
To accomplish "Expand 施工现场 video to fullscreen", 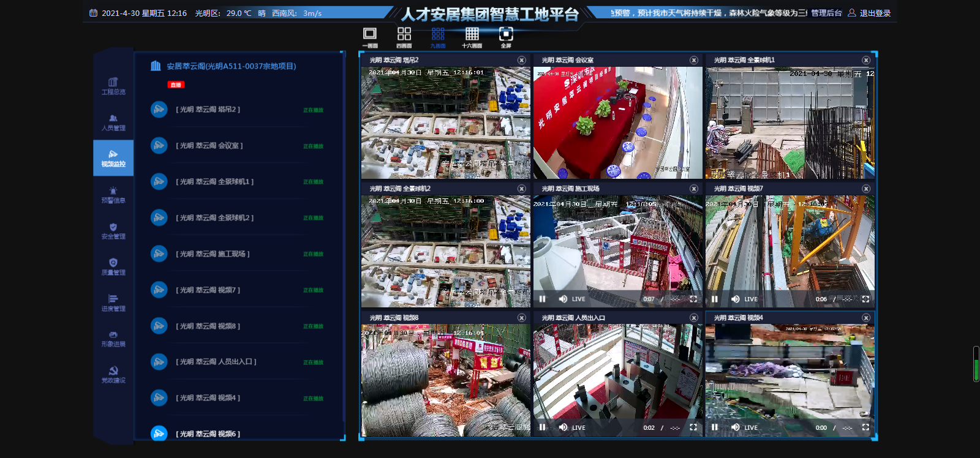I will click(693, 299).
